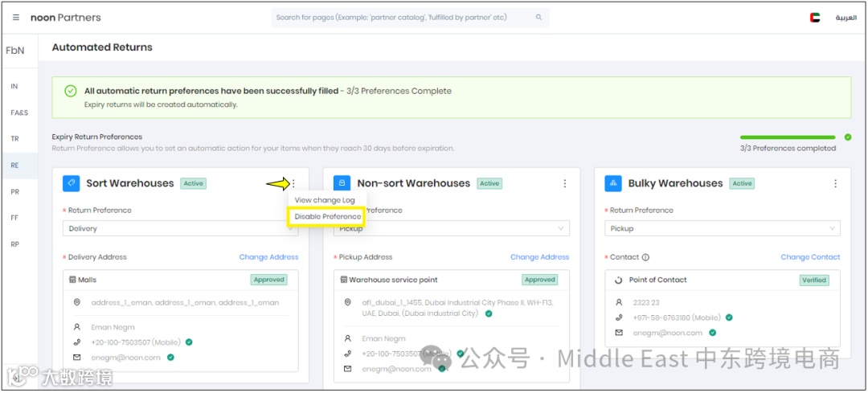Click the Contact info icon

[x=645, y=257]
